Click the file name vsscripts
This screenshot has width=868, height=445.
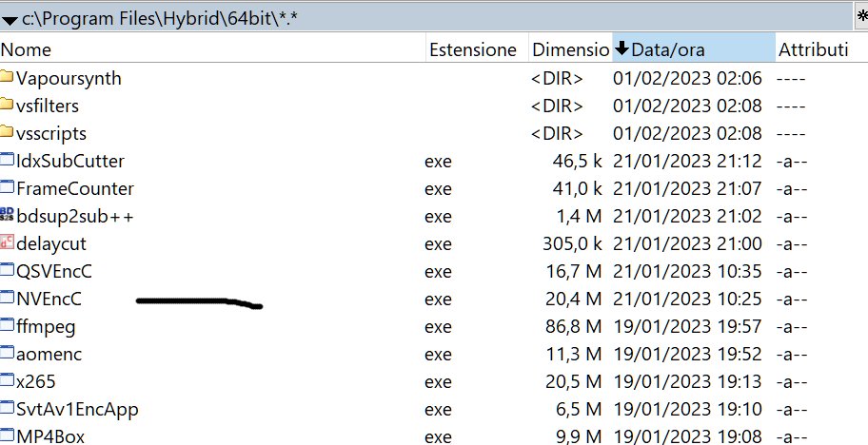tap(51, 133)
